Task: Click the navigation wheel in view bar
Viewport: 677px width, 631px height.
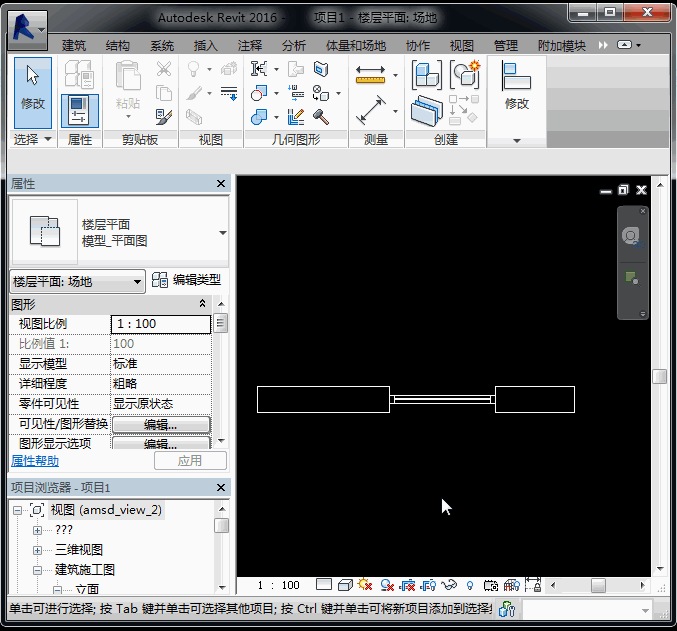Action: coord(631,236)
